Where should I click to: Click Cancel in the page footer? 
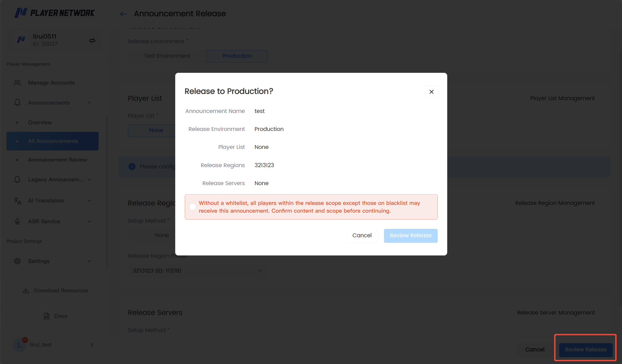click(x=535, y=349)
